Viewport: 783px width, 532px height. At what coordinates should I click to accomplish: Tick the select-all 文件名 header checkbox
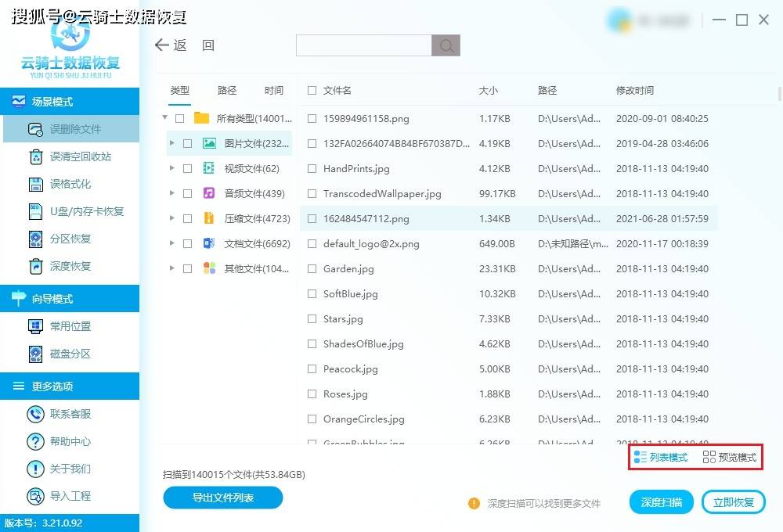[312, 90]
